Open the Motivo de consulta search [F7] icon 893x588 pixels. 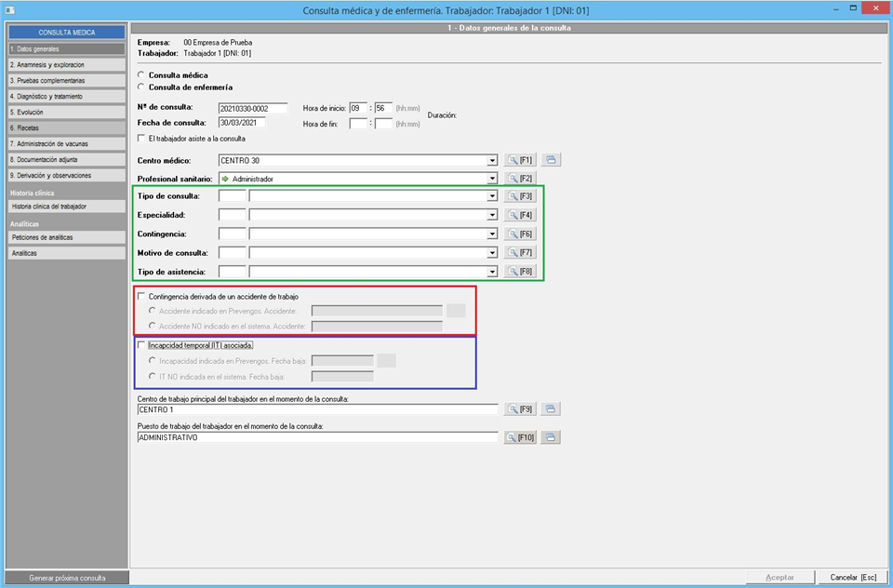coord(519,252)
